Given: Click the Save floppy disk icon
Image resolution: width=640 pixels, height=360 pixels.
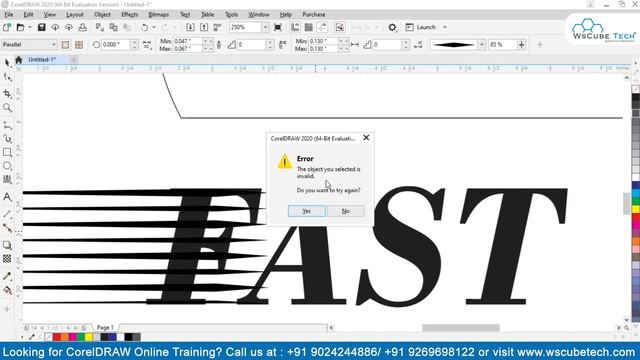Looking at the screenshot, I should coord(41,27).
